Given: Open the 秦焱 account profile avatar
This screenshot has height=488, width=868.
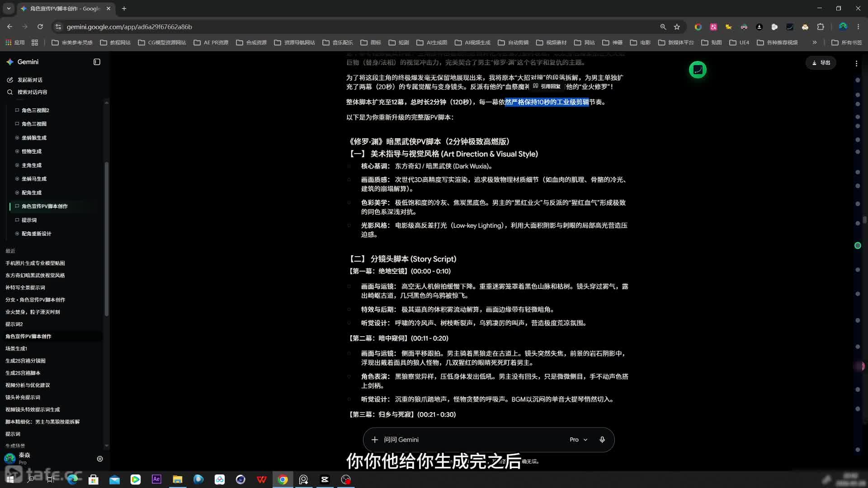Looking at the screenshot, I should click(x=10, y=458).
